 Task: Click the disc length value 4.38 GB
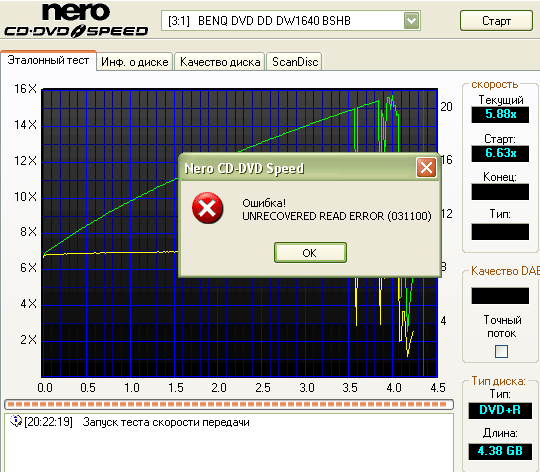point(500,451)
